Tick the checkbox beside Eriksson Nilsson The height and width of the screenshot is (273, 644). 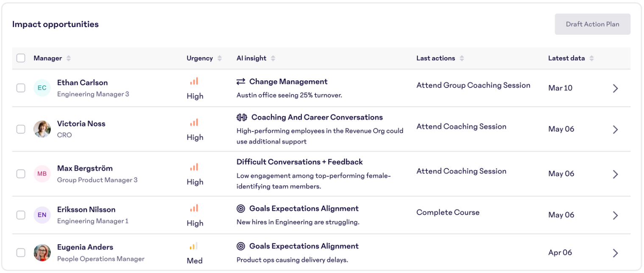(21, 215)
